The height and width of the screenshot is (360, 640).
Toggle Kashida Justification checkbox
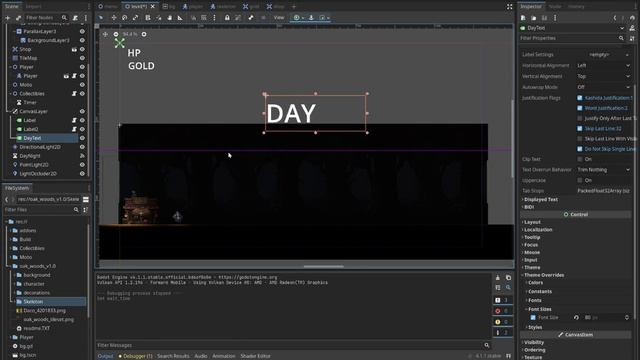(x=580, y=98)
